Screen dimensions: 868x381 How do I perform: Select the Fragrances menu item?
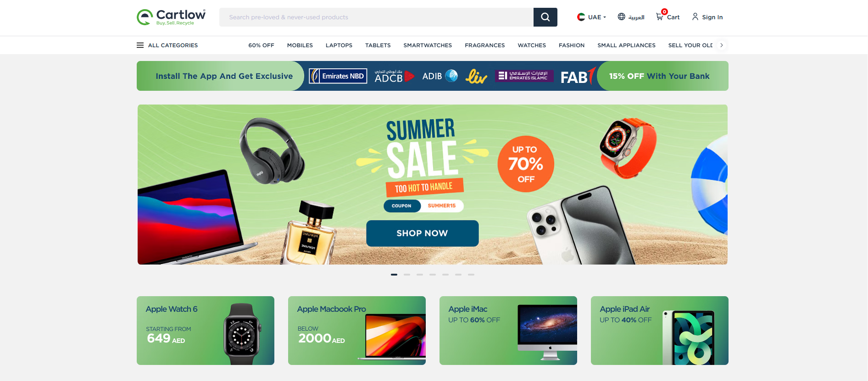pos(484,45)
